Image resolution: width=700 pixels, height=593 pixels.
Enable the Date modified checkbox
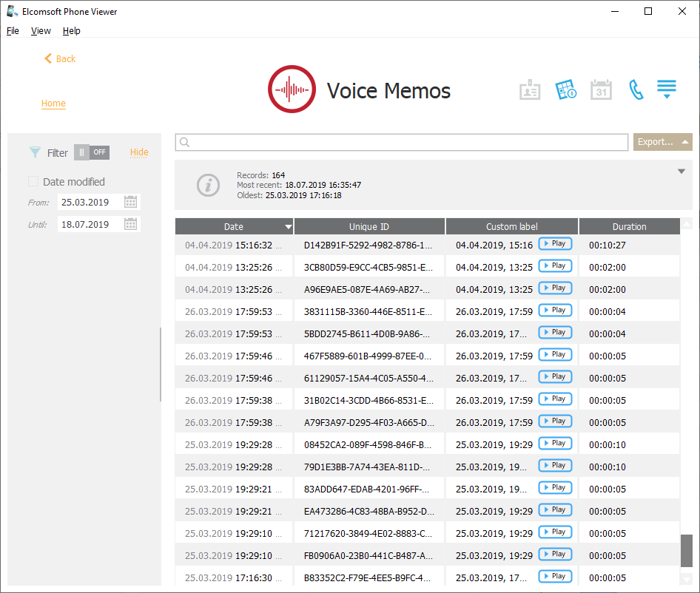point(33,182)
